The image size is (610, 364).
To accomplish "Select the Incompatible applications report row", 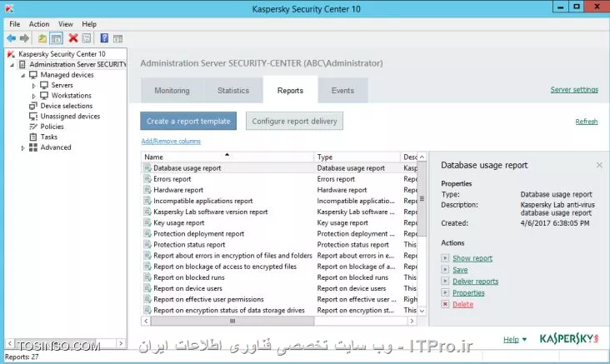I will pos(279,201).
